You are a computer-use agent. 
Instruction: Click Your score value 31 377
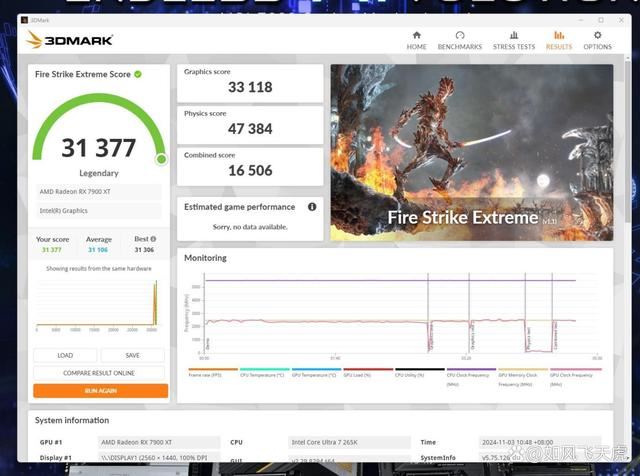coord(52,249)
